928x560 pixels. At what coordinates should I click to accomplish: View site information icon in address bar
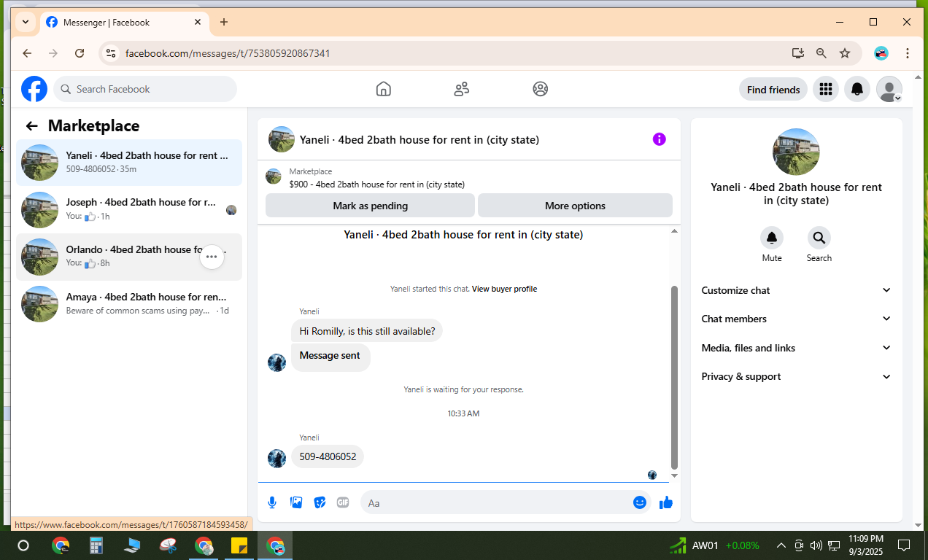tap(111, 53)
